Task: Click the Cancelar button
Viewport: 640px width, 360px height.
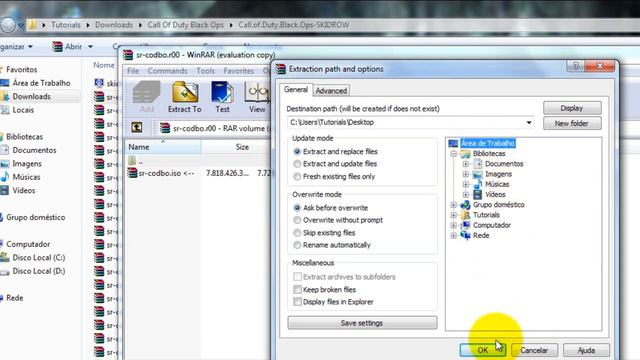Action: 534,350
